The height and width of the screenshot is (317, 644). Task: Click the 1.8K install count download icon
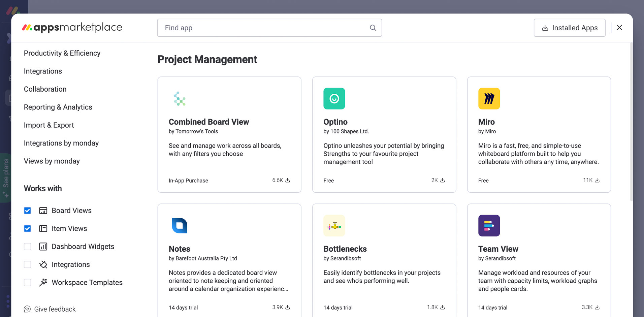coord(443,307)
